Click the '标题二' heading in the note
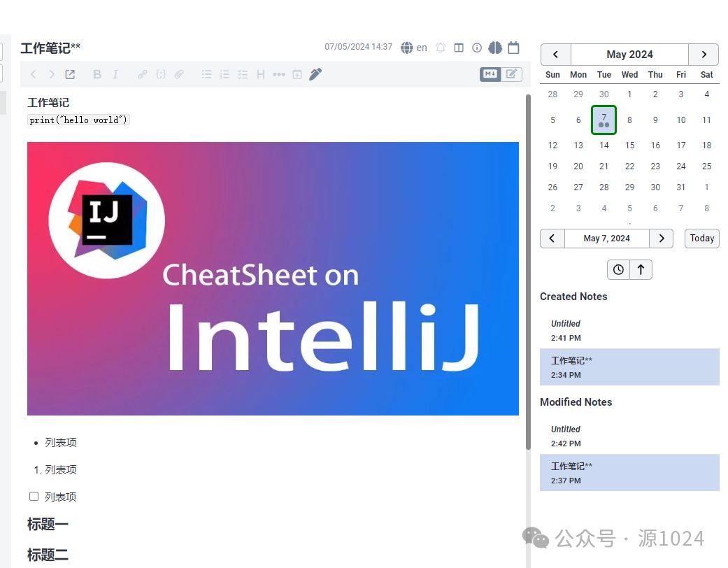This screenshot has height=568, width=728. [48, 555]
